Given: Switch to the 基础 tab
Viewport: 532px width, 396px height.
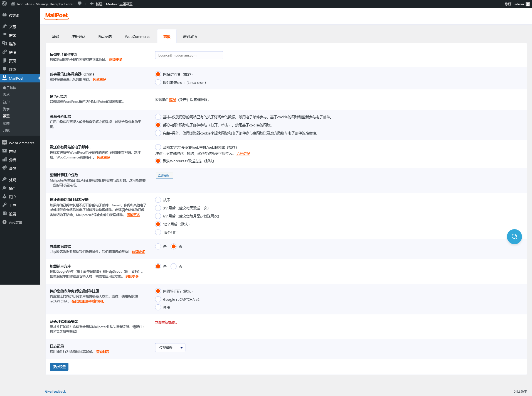Looking at the screenshot, I should point(55,36).
